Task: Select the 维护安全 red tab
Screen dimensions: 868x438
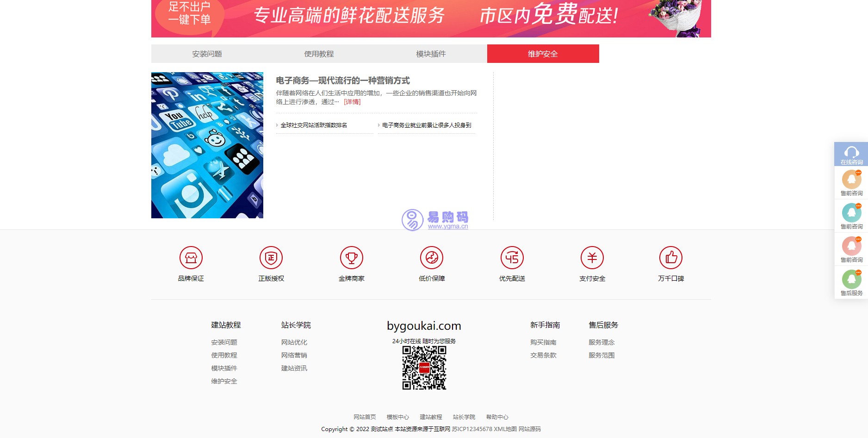Action: click(x=543, y=54)
